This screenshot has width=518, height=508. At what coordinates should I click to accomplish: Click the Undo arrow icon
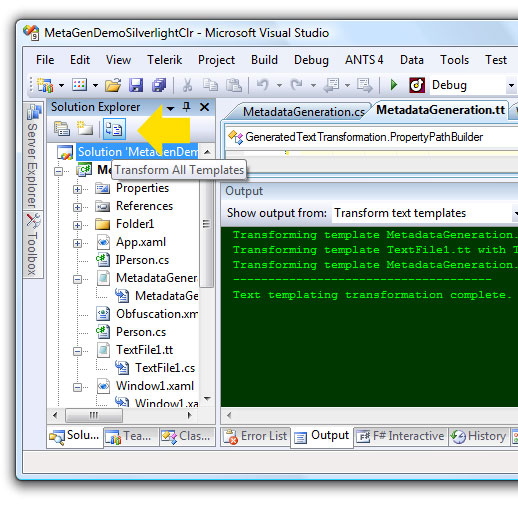point(263,85)
